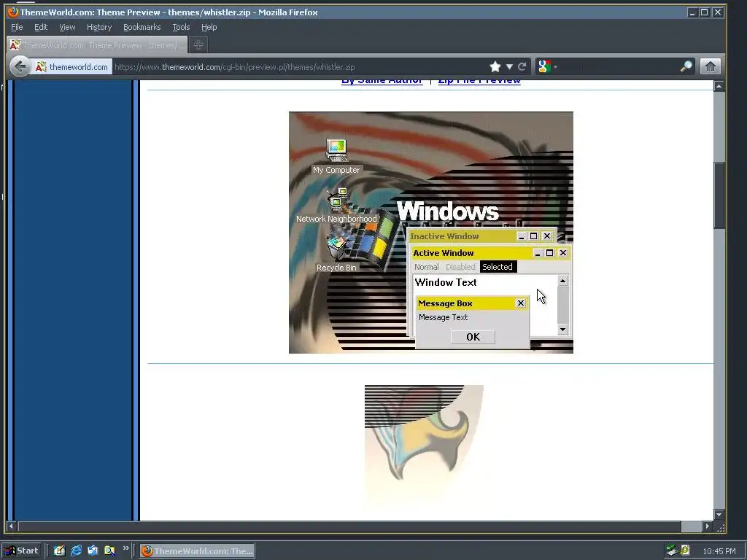This screenshot has height=560, width=747.
Task: Click the Network Neighborhood icon in preview
Action: 336,206
